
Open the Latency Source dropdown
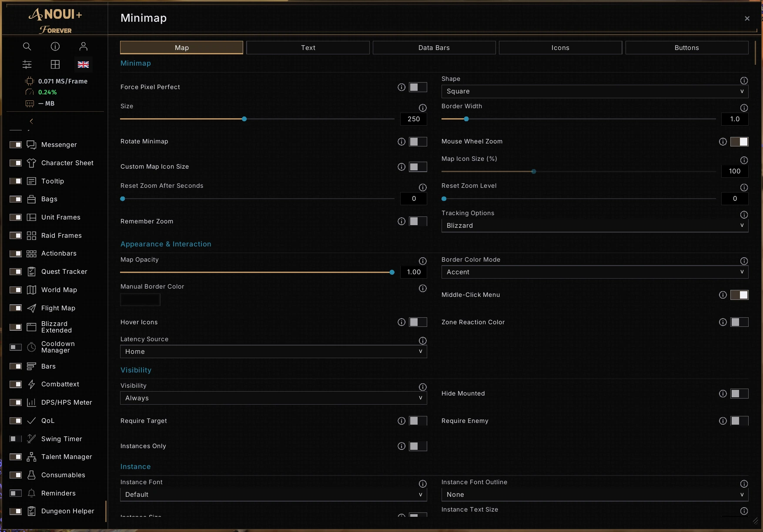click(x=273, y=352)
